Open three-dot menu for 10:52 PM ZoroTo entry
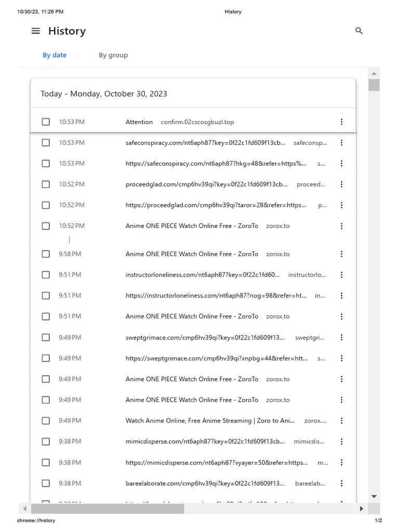 (341, 226)
